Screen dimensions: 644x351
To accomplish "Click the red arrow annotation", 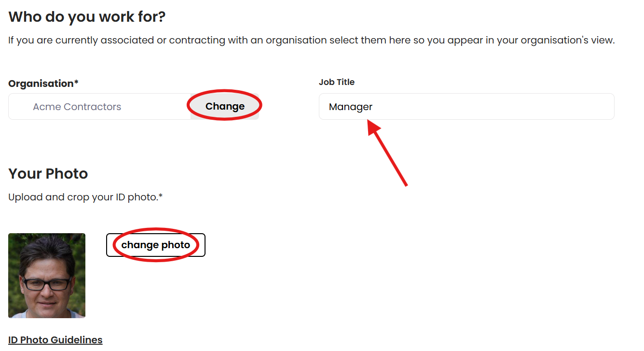I will (x=388, y=154).
